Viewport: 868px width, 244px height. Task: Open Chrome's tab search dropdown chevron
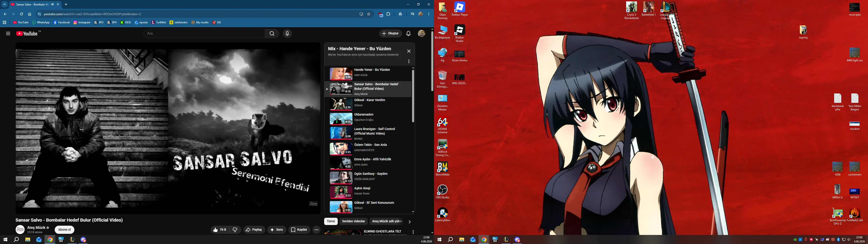tap(5, 4)
